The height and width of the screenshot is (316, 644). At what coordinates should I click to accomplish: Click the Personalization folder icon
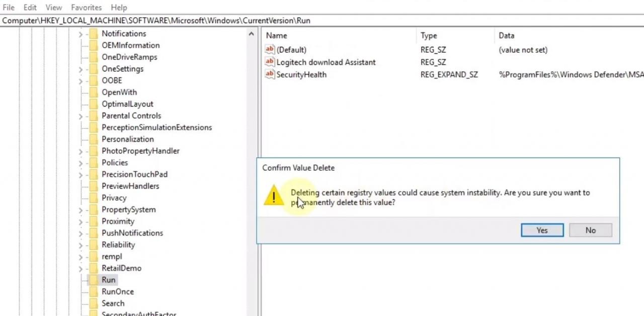(x=94, y=139)
